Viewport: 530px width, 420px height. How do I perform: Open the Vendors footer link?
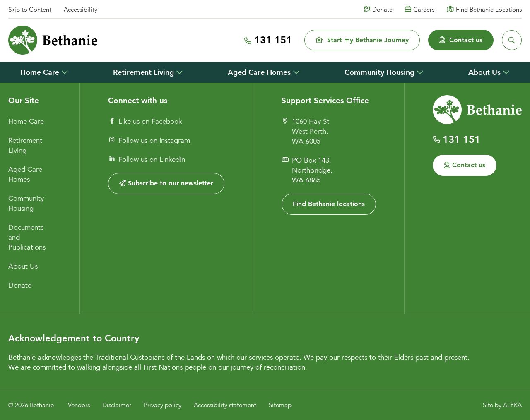pos(79,405)
